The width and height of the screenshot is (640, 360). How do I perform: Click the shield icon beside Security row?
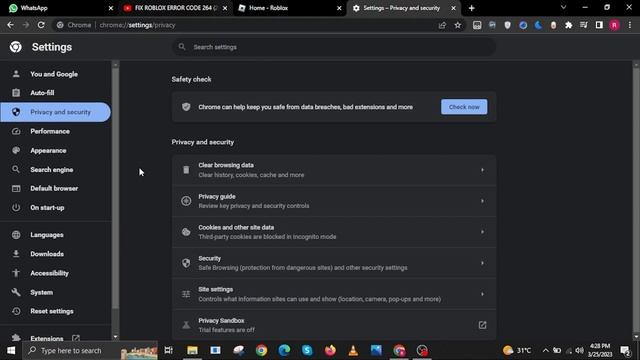point(186,263)
